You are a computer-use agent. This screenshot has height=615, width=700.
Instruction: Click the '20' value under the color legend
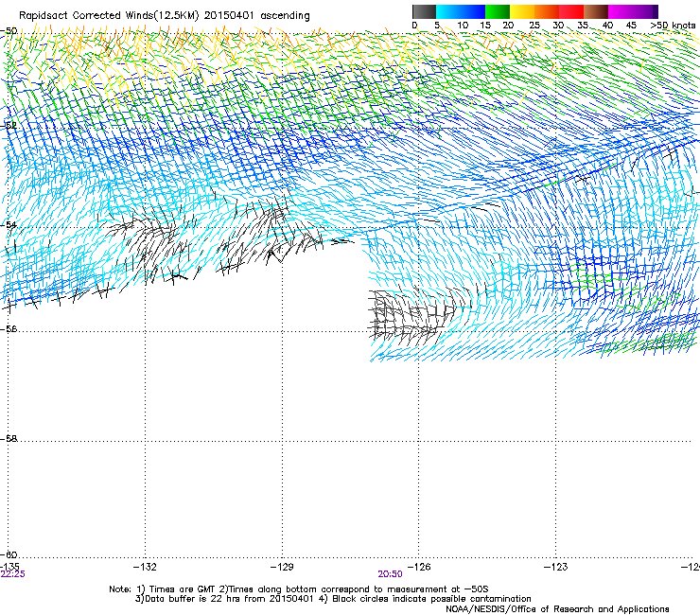tap(508, 26)
